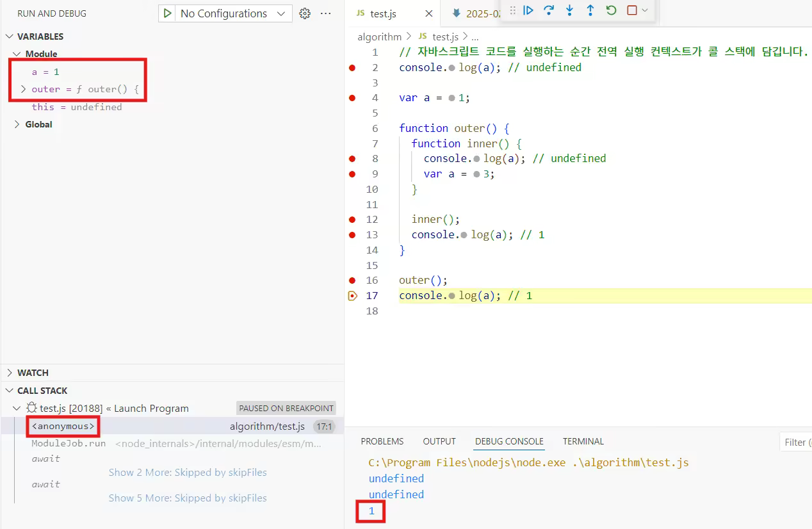Viewport: 812px width, 529px height.
Task: Click the Step Out arrow icon
Action: pyautogui.click(x=590, y=10)
